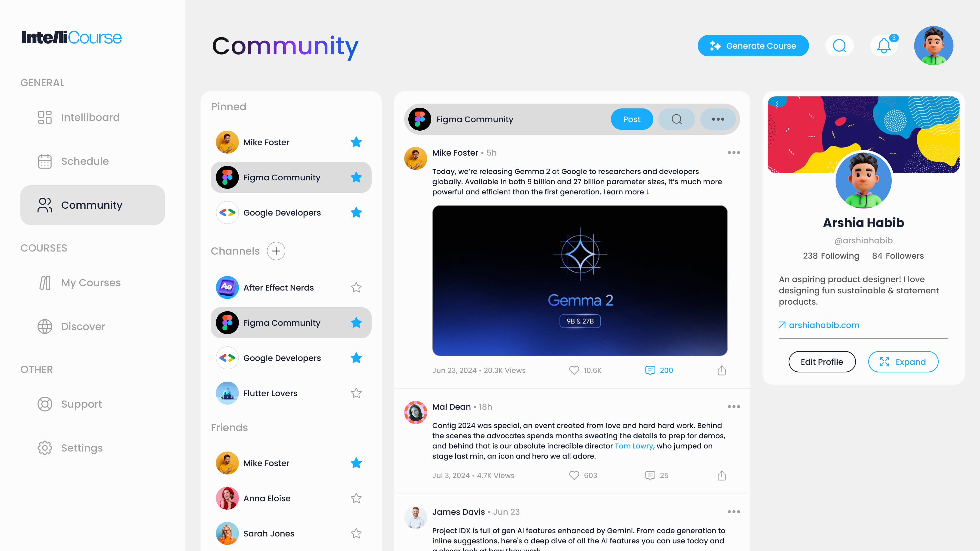Viewport: 980px width, 551px height.
Task: Favorite Anna Eloise in Friends
Action: pyautogui.click(x=356, y=498)
